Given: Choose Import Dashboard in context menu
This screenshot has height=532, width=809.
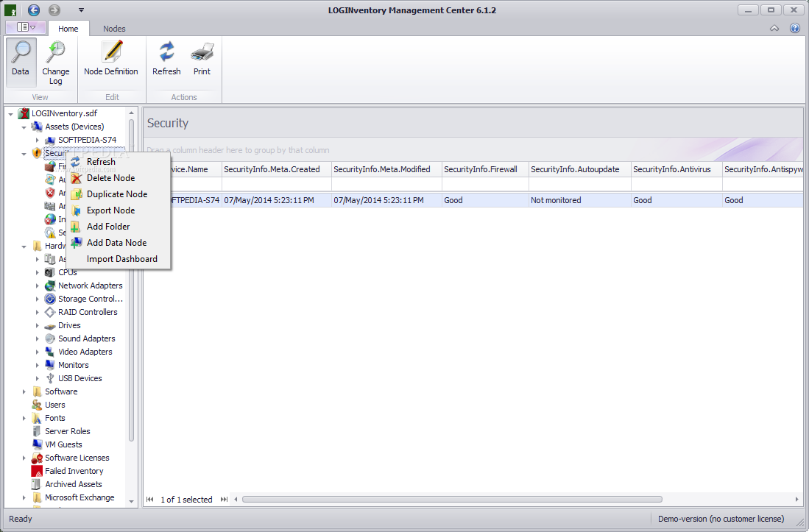Looking at the screenshot, I should pyautogui.click(x=119, y=259).
